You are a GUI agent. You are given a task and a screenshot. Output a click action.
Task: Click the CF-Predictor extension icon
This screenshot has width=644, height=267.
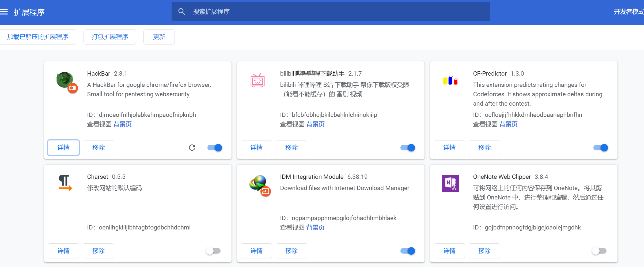(x=450, y=80)
